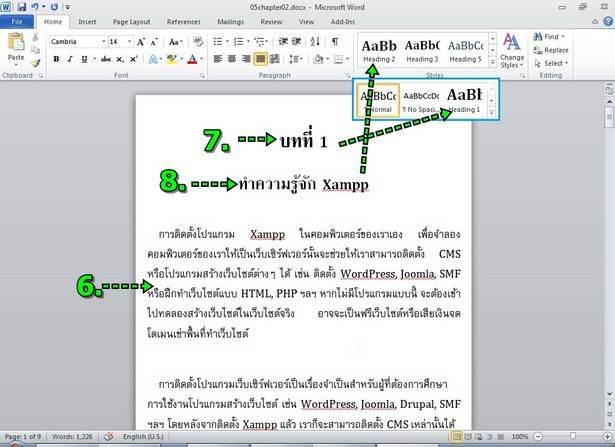Click the Sort icon

point(315,42)
